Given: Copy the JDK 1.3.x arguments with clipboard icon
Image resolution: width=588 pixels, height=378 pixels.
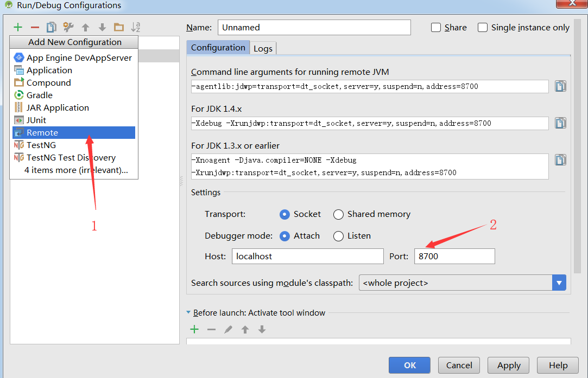Looking at the screenshot, I should 560,160.
